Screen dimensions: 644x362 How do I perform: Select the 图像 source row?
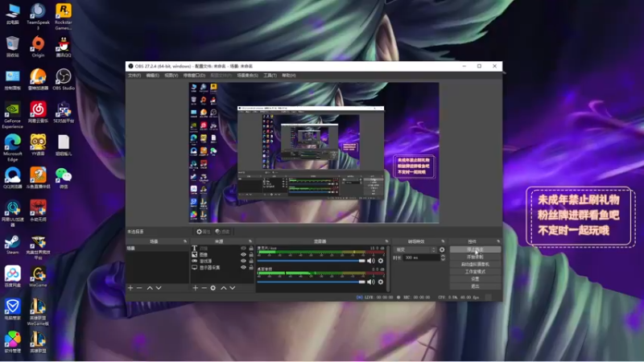click(222, 254)
